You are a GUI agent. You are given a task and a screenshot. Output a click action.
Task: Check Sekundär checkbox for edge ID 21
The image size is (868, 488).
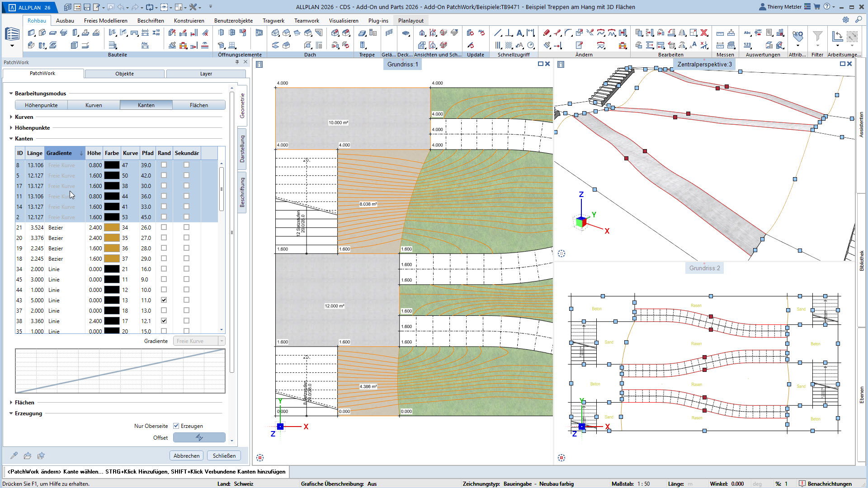point(186,227)
